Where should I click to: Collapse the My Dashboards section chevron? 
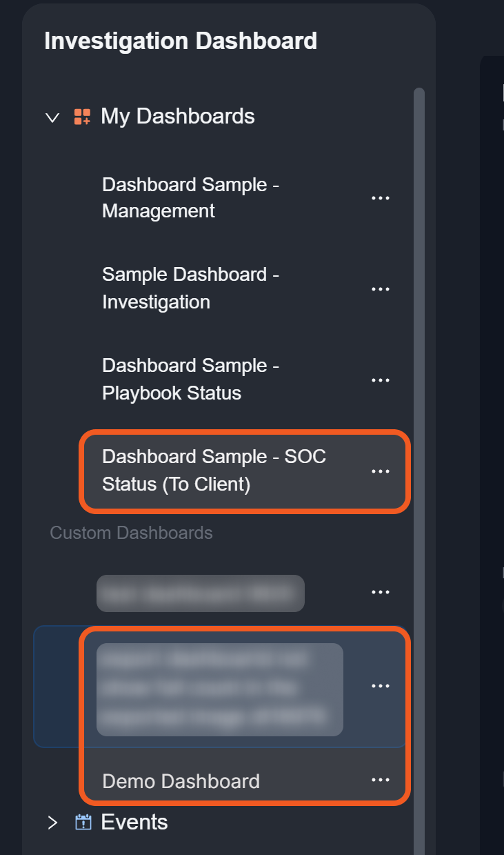click(x=52, y=117)
